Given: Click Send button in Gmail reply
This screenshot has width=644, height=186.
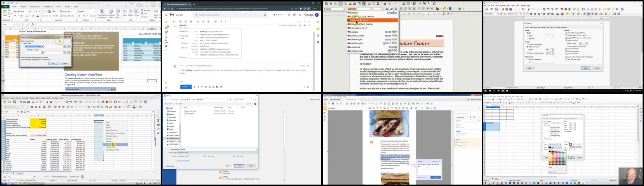Looking at the screenshot, I should 184,87.
